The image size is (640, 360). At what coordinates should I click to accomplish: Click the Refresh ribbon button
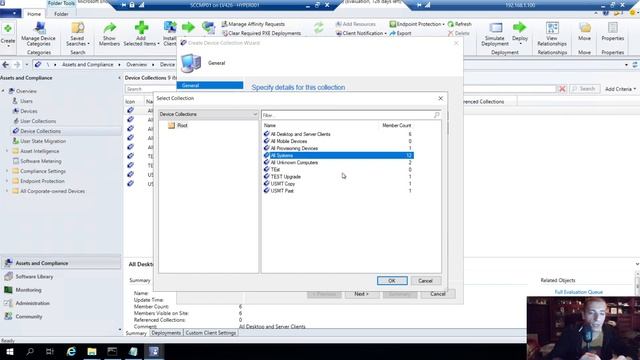(460, 24)
